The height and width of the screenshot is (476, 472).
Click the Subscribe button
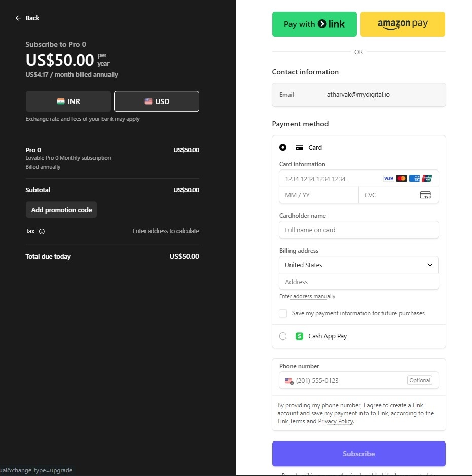pos(358,454)
